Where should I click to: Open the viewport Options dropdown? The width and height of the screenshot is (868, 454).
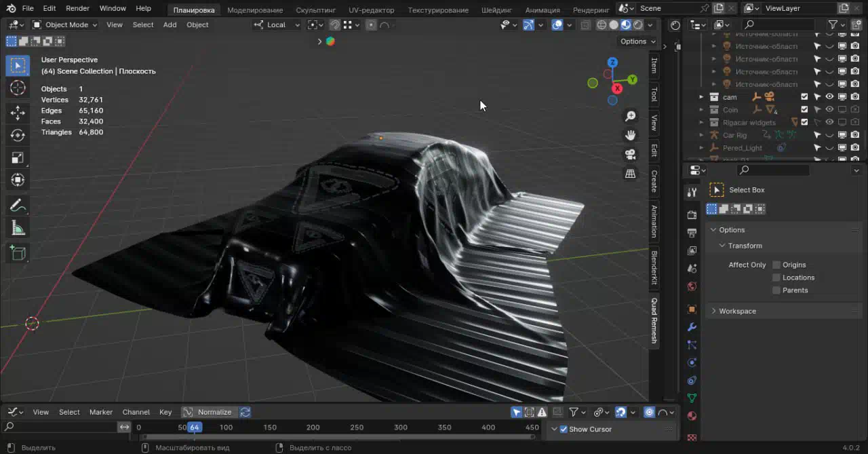coord(638,41)
